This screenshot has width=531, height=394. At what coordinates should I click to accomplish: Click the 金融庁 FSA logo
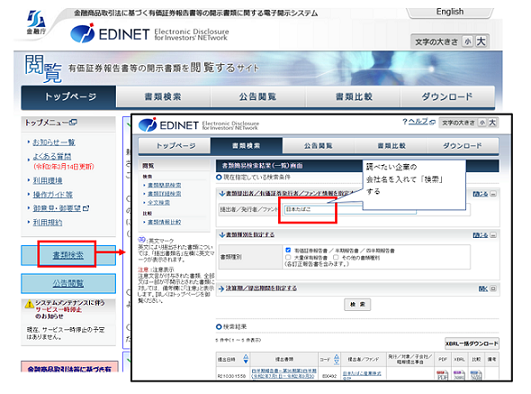[x=36, y=22]
